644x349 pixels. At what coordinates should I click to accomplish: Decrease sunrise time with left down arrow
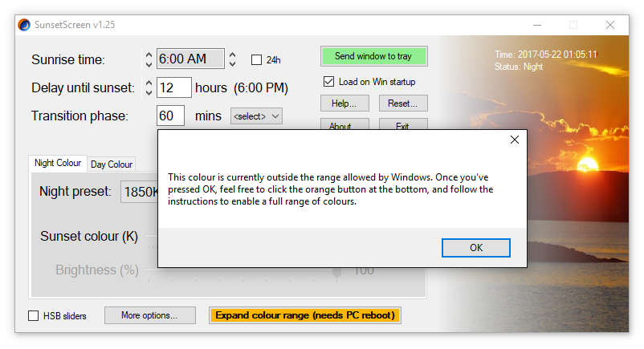[149, 63]
